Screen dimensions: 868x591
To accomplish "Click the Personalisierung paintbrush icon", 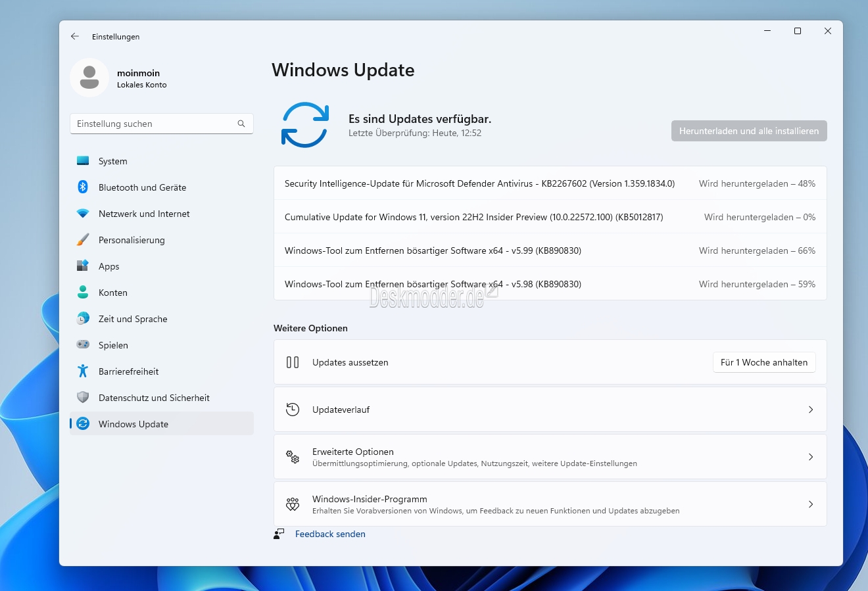I will click(x=83, y=240).
